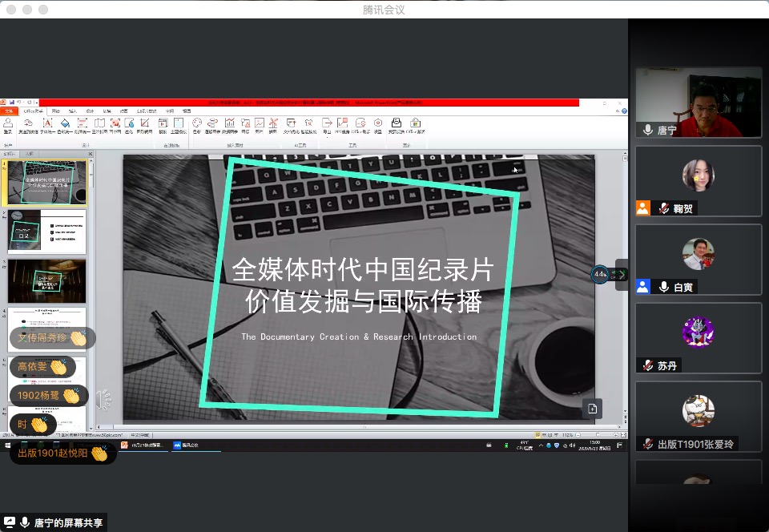This screenshot has height=532, width=769.
Task: Toggle 白寅's microphone
Action: (664, 287)
